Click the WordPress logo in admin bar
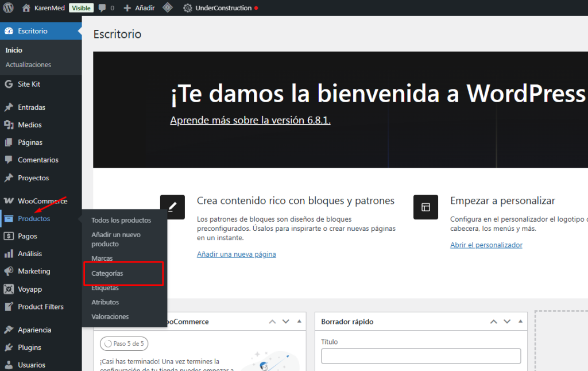This screenshot has width=588, height=371. click(8, 8)
